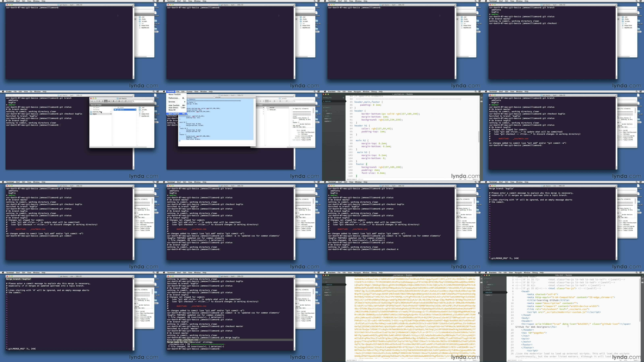
Task: Switch git-basics Finder window to list view
Action: tap(102, 101)
